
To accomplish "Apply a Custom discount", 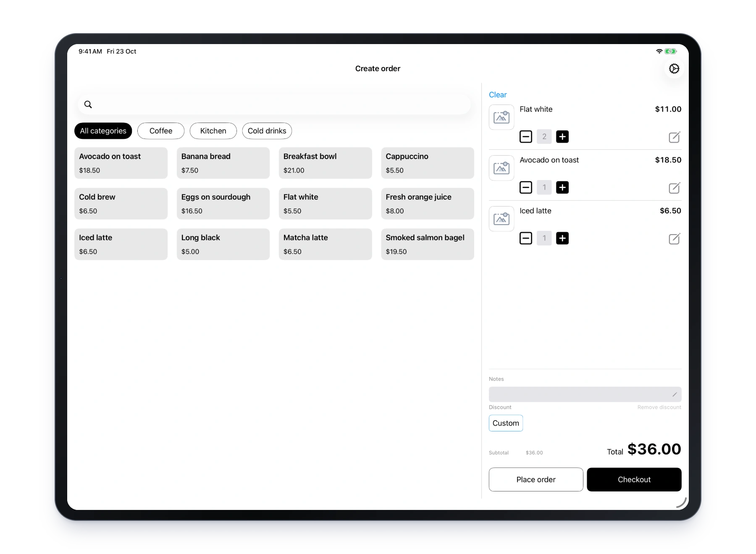I will pos(506,423).
